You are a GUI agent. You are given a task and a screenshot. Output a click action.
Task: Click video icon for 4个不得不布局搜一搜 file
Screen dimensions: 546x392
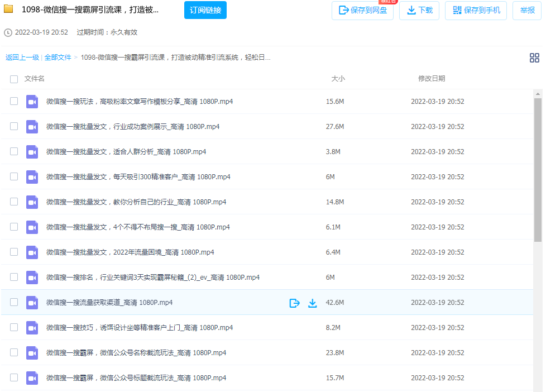pos(32,227)
